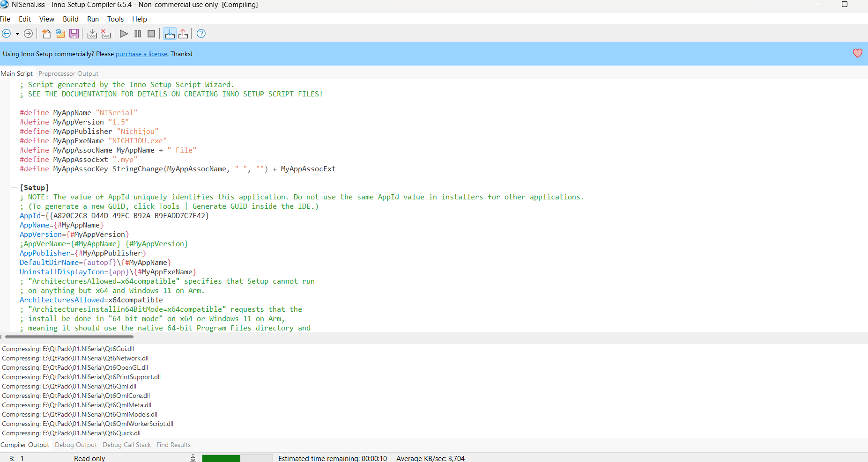868x462 pixels.
Task: Click the heart donate icon in banner
Action: (858, 53)
